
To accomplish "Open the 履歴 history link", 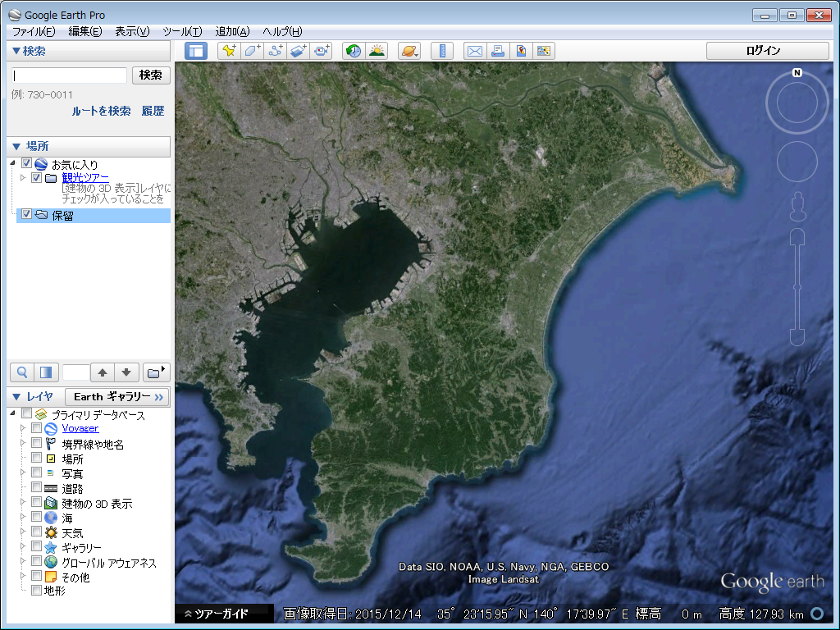I will click(x=153, y=111).
